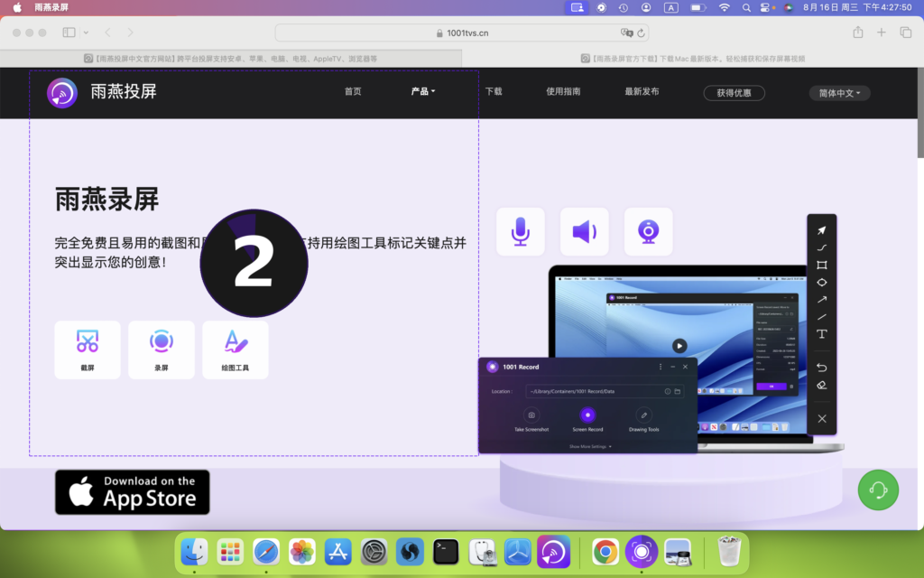Click the Siri menu bar icon

click(x=789, y=7)
